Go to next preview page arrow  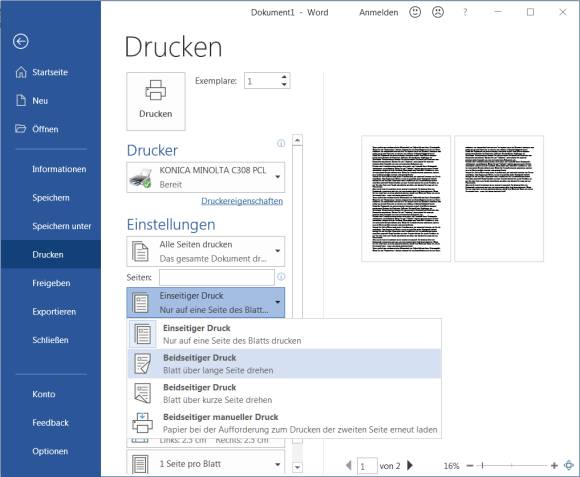pos(410,465)
